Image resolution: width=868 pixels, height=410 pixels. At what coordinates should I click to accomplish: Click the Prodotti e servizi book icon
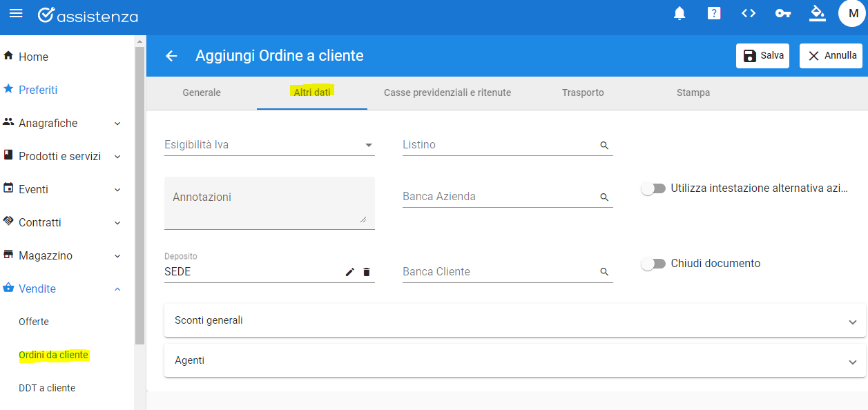pos(9,155)
